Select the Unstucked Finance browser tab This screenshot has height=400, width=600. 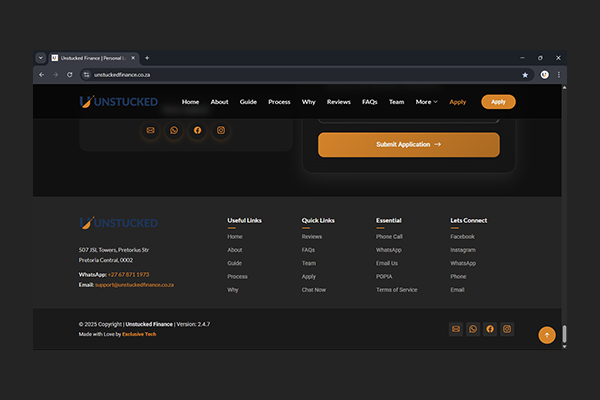pos(94,58)
